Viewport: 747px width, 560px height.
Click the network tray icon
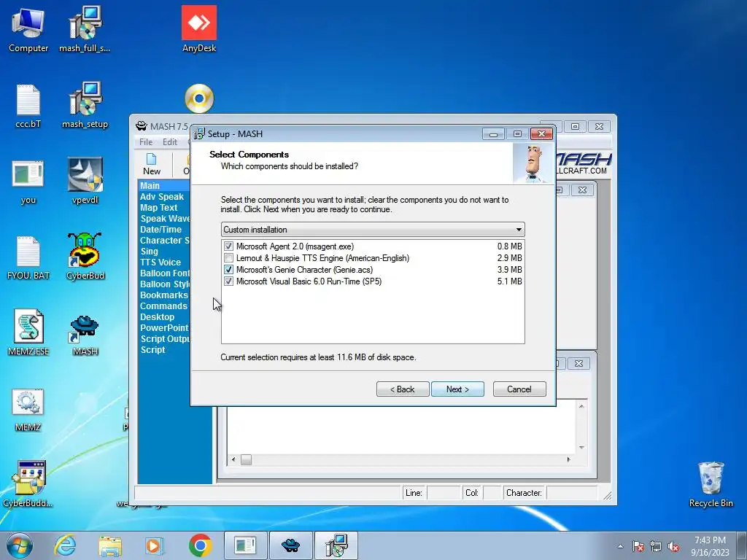(x=656, y=547)
